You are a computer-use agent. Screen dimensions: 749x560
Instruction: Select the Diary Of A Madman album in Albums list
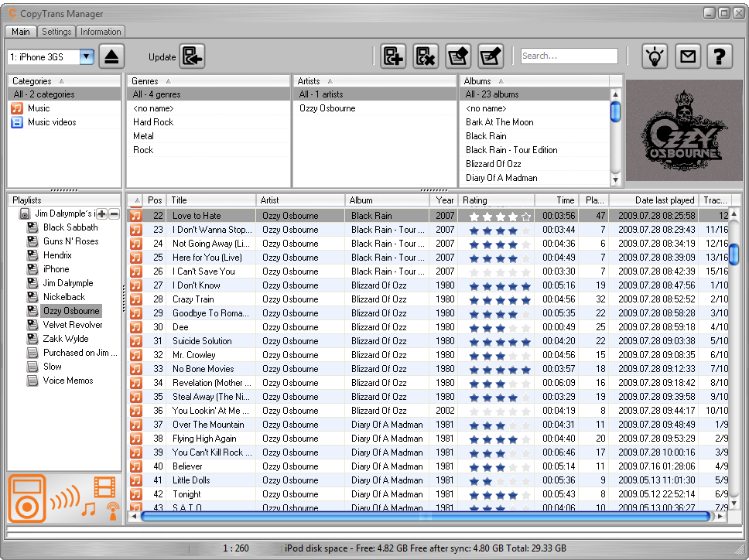(x=535, y=178)
